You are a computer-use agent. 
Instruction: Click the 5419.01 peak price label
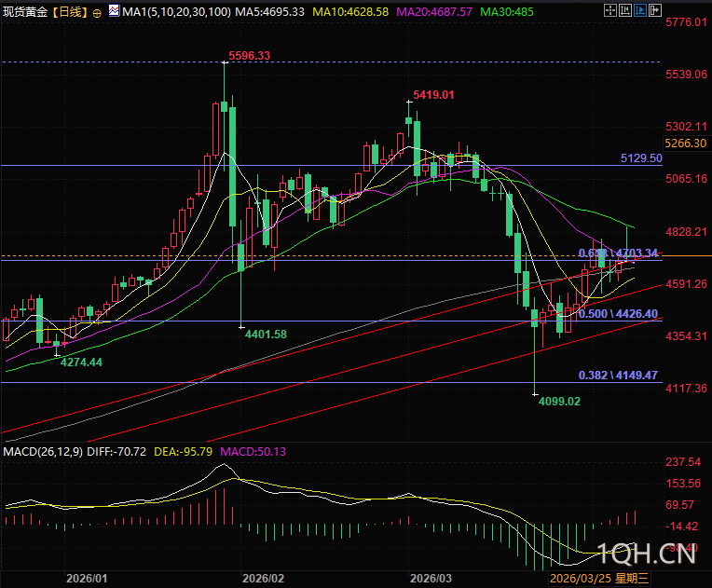tap(433, 95)
